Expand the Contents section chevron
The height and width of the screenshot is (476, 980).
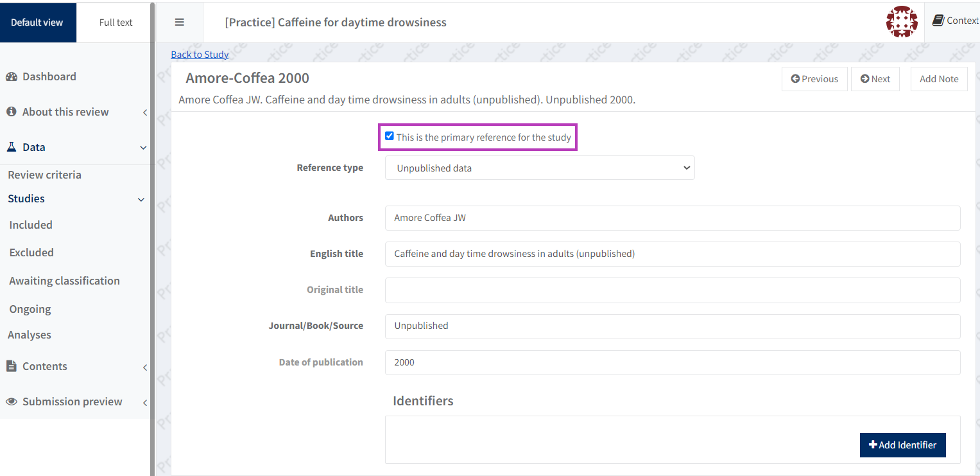144,367
